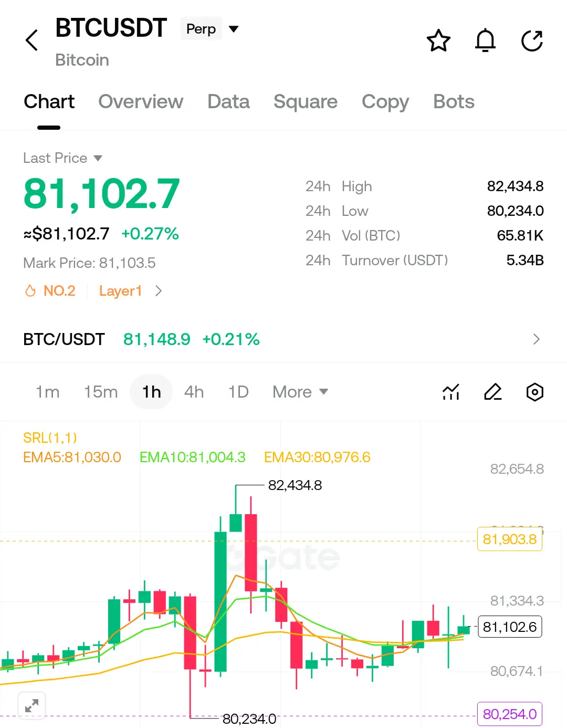
Task: Open chart settings hexagon icon
Action: point(534,392)
